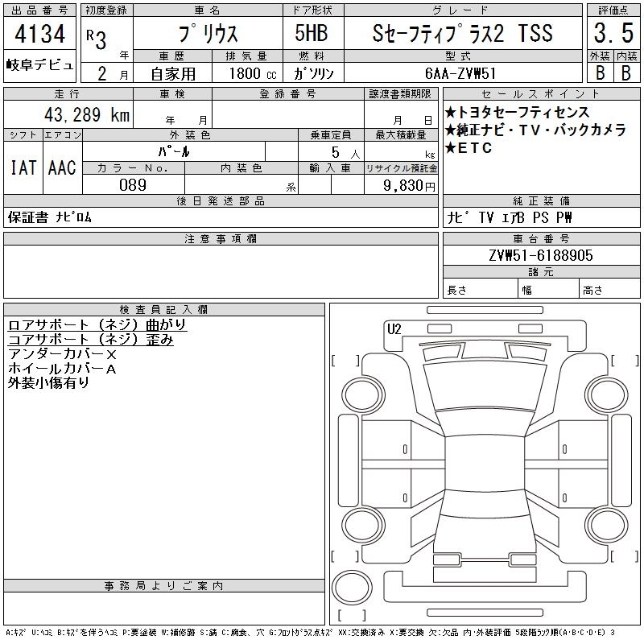This screenshot has height=644, width=644.
Task: Select color number 089
Action: click(133, 185)
